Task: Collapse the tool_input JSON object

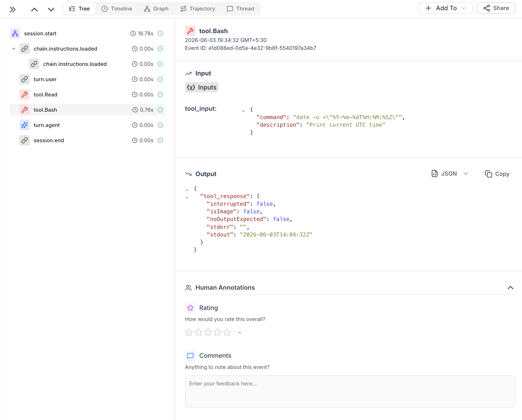Action: click(x=243, y=111)
